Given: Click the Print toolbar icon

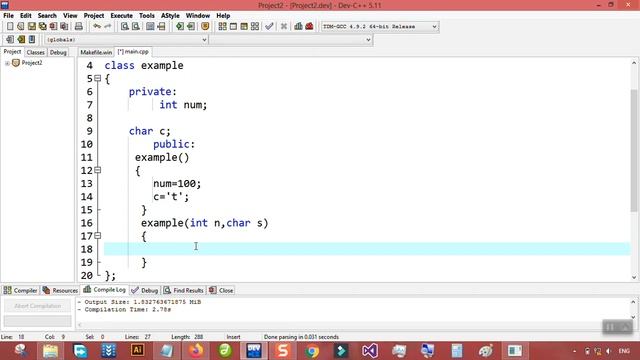Looking at the screenshot, I should click(x=78, y=27).
